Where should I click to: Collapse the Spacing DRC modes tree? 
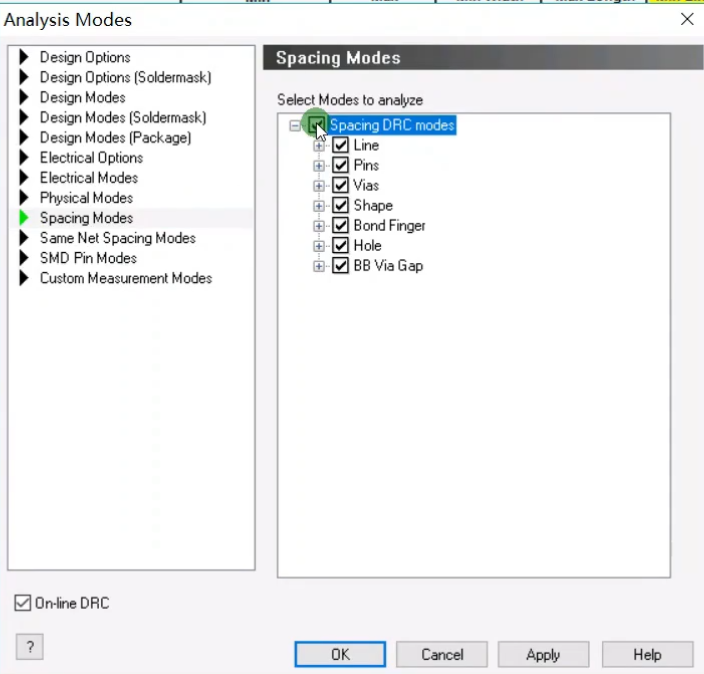(x=295, y=126)
